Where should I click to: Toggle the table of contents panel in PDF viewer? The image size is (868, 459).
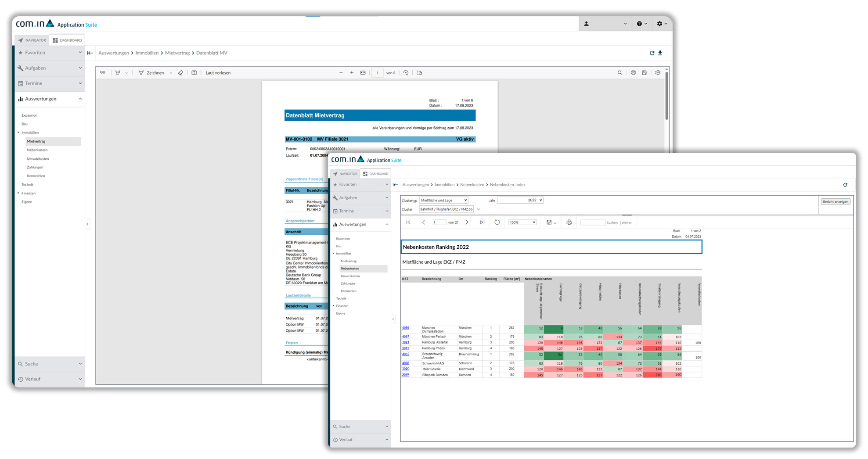(103, 73)
